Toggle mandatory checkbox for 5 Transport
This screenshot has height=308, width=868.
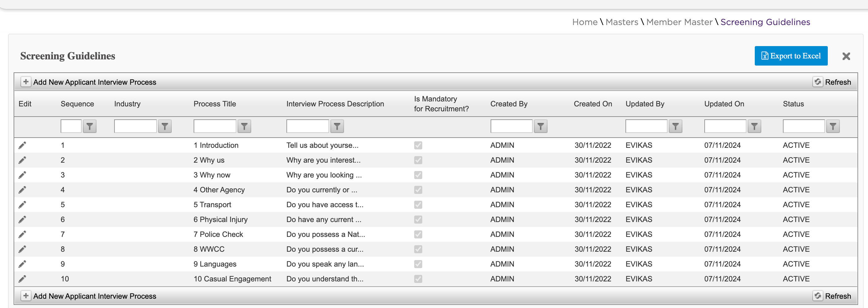click(418, 204)
